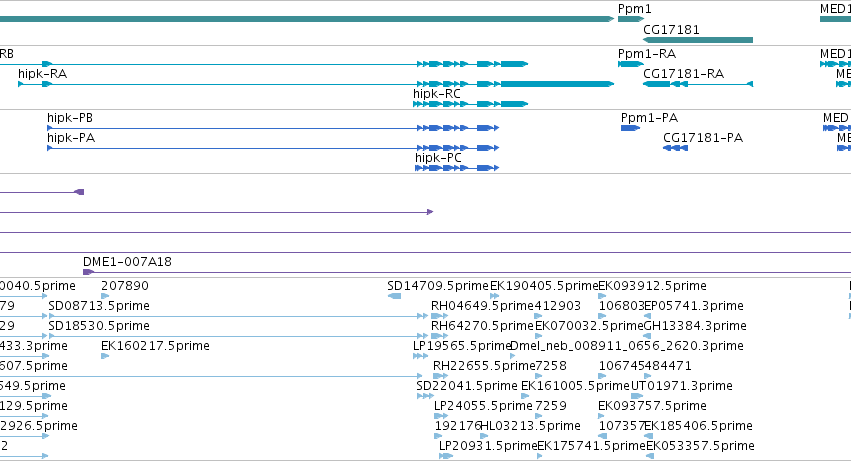Open EST SD22041.5prime
851x461 pixels.
tap(467, 386)
